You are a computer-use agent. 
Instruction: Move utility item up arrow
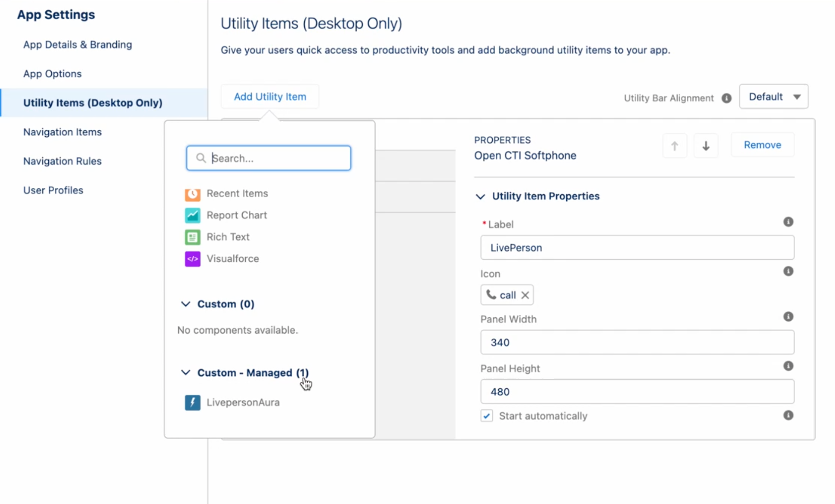674,146
